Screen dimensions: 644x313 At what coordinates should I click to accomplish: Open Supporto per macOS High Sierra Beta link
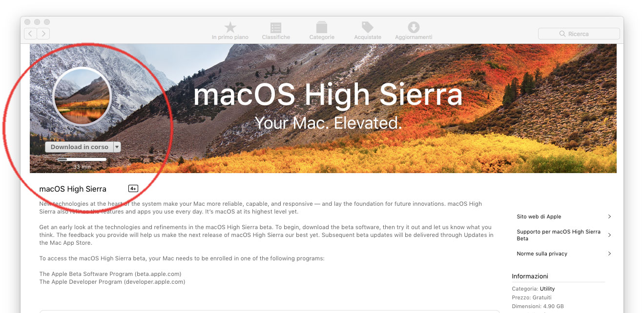(x=558, y=235)
